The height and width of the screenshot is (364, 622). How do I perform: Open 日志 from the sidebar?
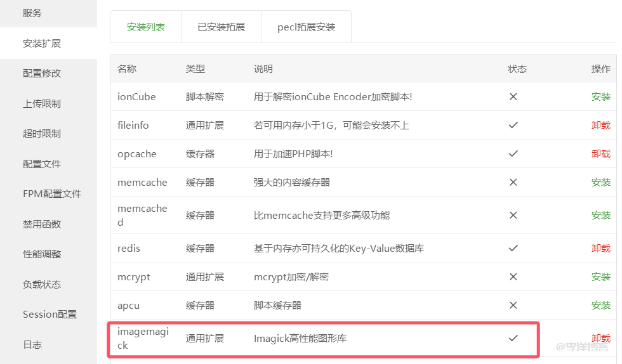[32, 345]
